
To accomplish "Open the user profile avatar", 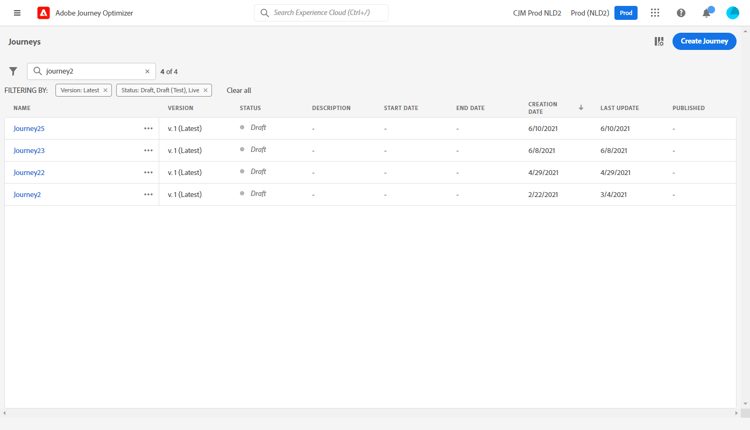I will [732, 13].
